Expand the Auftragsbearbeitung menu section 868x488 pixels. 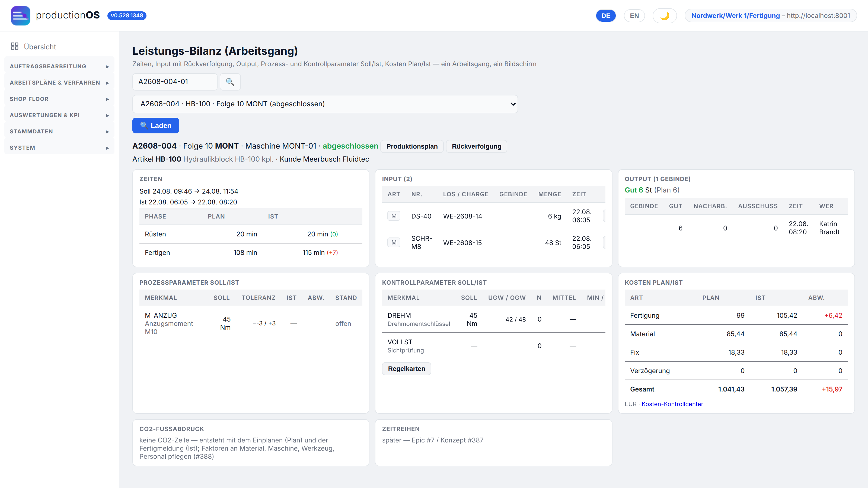pyautogui.click(x=59, y=66)
